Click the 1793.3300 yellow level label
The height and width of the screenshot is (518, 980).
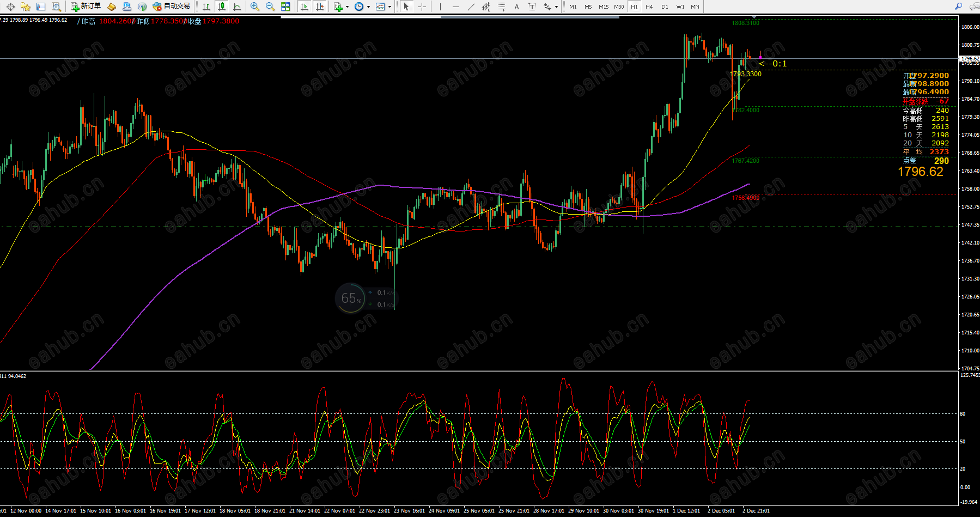click(x=746, y=74)
